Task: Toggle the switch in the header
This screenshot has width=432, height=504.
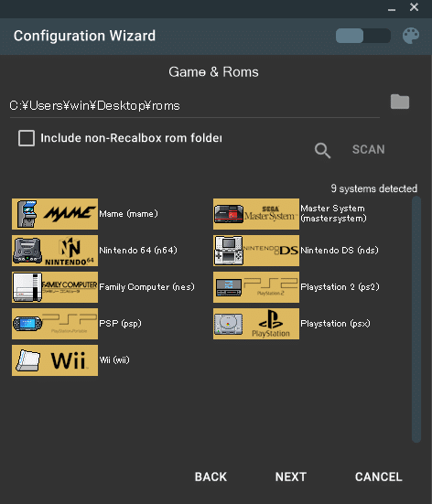Action: pos(363,36)
